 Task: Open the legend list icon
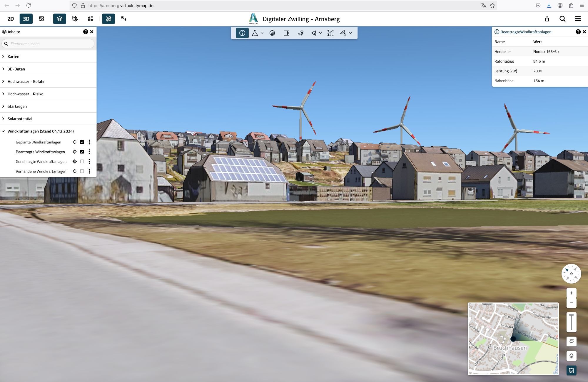[x=91, y=19]
